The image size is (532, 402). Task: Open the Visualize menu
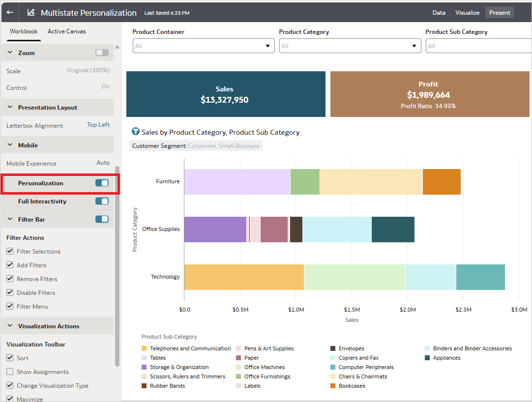pos(467,12)
